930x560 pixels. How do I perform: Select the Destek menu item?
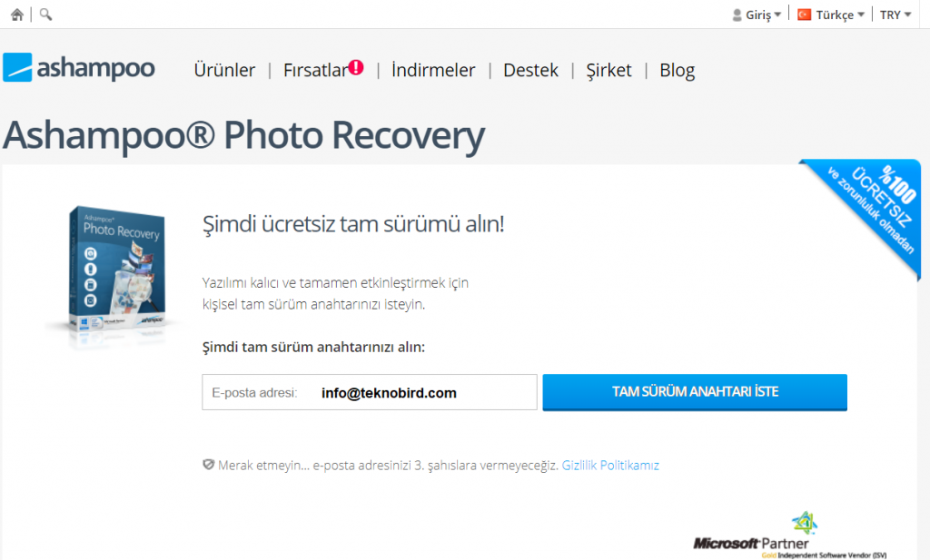[530, 70]
